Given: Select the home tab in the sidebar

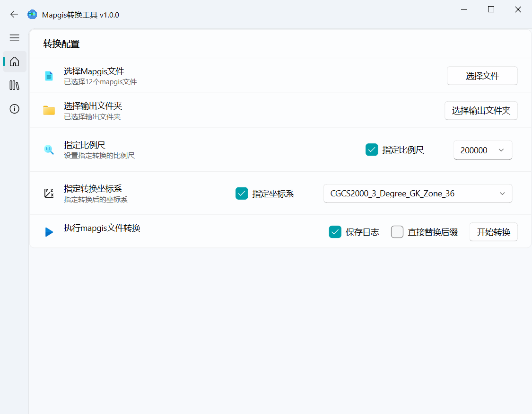Looking at the screenshot, I should click(14, 62).
